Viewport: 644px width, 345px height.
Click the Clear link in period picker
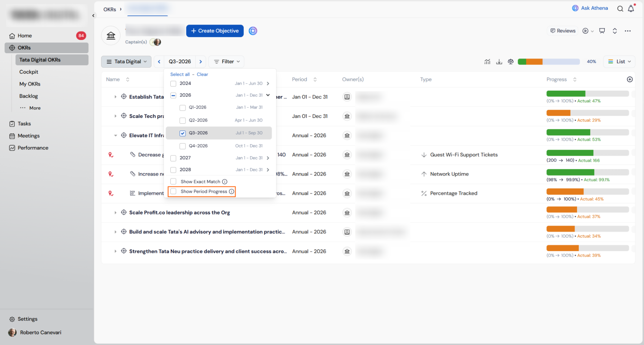(x=202, y=74)
